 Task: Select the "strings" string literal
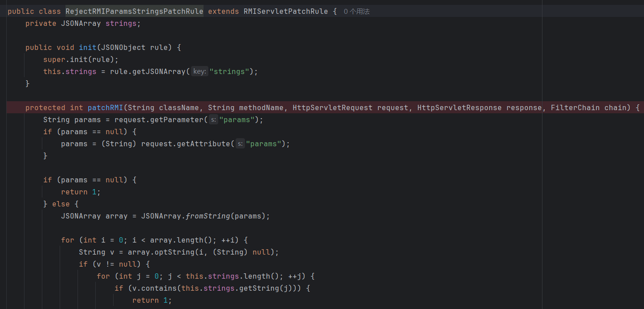pyautogui.click(x=229, y=72)
